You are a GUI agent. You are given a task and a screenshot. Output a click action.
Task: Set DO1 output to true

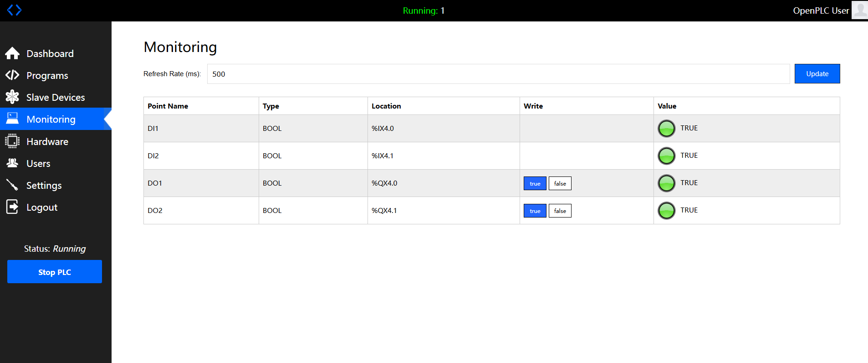(535, 183)
